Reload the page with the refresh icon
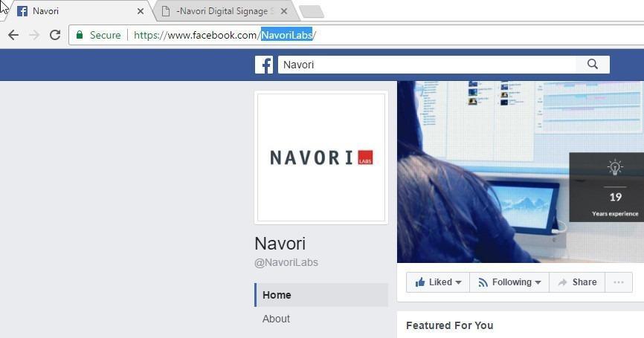Image resolution: width=644 pixels, height=338 pixels. point(55,35)
